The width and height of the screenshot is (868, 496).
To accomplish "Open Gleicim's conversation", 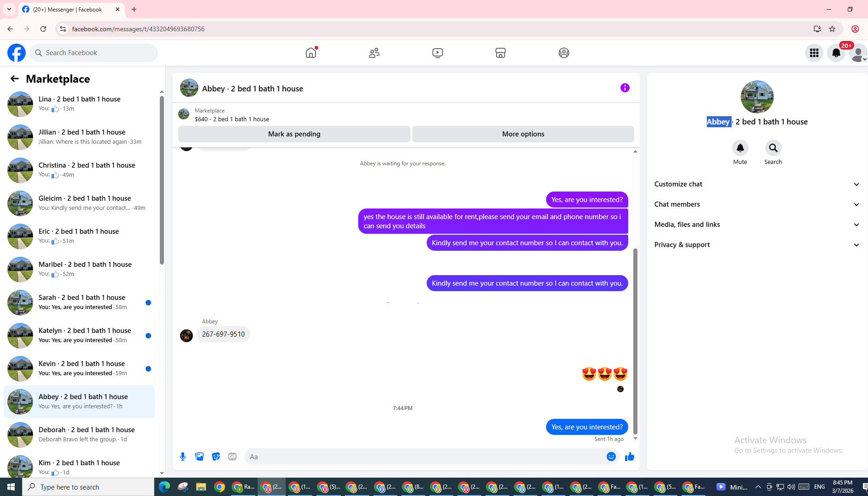I will tap(79, 203).
